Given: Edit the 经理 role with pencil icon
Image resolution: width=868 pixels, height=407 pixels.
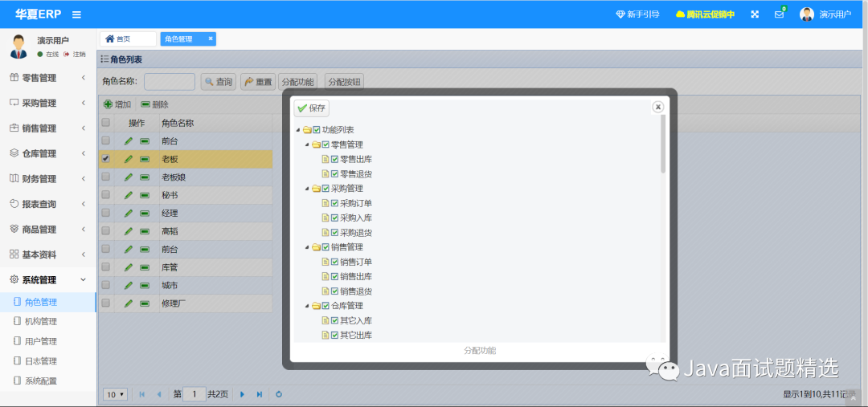Looking at the screenshot, I should coord(129,213).
